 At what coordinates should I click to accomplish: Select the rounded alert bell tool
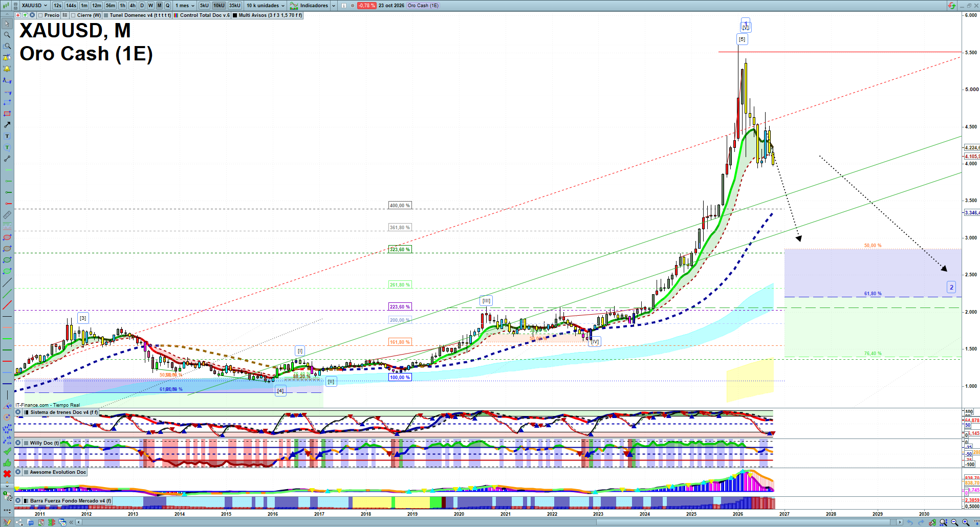point(7,69)
